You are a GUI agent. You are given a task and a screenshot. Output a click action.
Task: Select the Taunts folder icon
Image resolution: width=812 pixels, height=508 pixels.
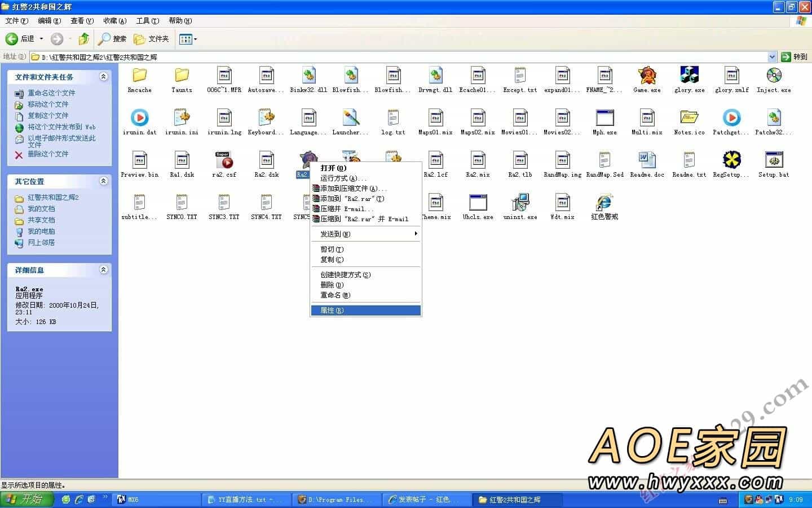coord(182,76)
